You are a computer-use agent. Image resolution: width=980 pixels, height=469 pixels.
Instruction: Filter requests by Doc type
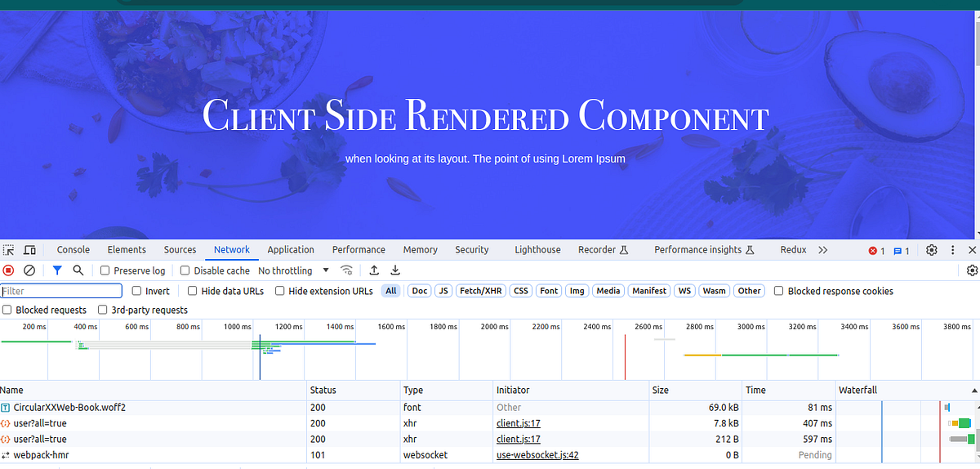420,291
